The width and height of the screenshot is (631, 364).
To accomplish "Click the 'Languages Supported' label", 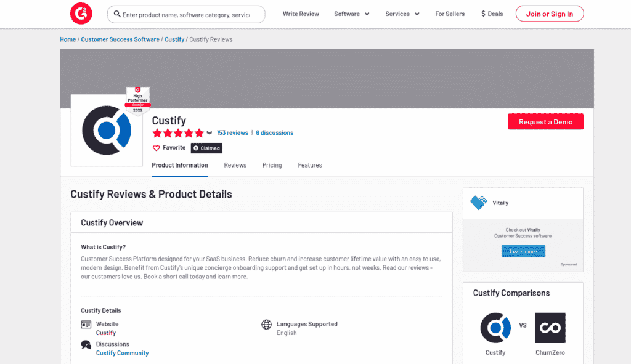I will (x=307, y=324).
